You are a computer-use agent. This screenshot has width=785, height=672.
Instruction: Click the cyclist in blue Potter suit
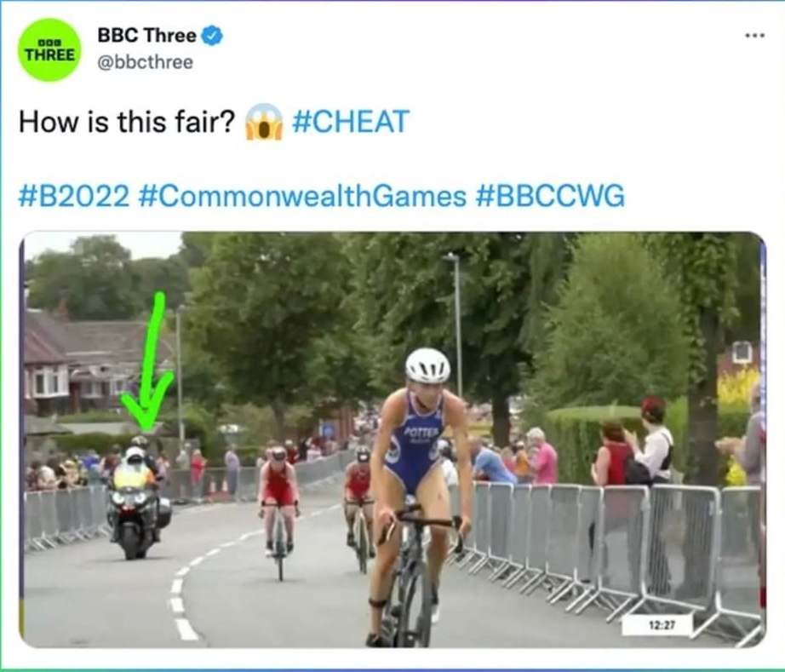pyautogui.click(x=420, y=496)
